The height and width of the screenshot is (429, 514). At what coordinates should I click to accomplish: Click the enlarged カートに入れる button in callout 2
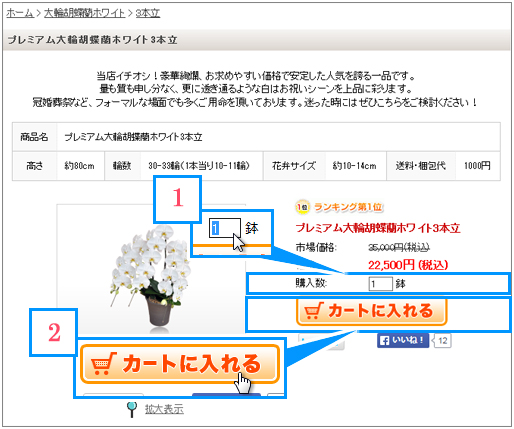180,364
